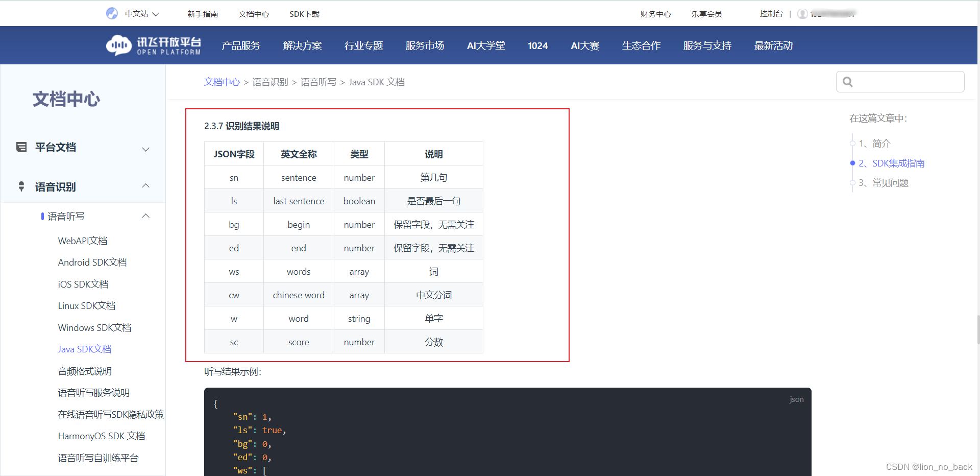Jump to 3、常见问题 in outline

point(884,182)
